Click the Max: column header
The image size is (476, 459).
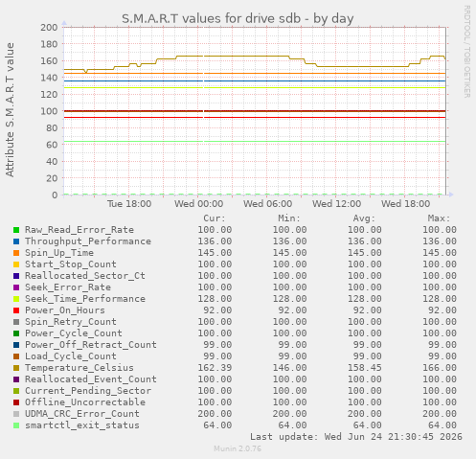point(439,218)
